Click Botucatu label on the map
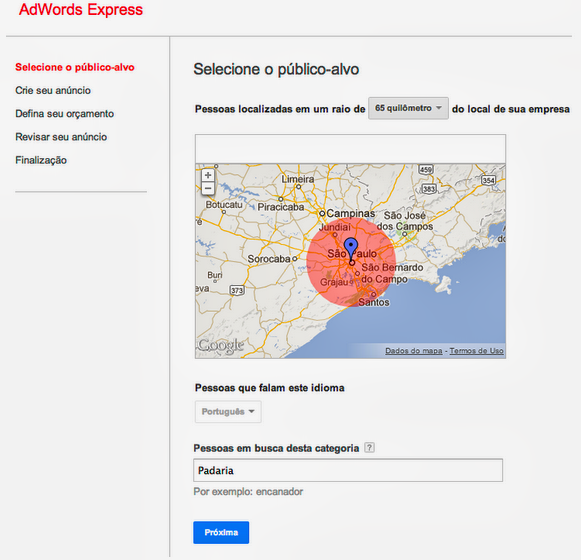 [224, 205]
